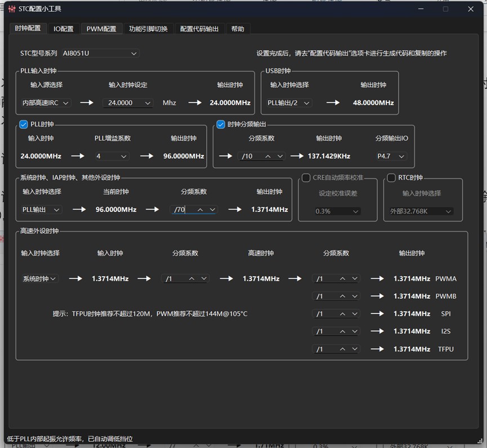The image size is (487, 448).
Task: Select the USB 48.0000MHz output value
Action: tap(373, 103)
